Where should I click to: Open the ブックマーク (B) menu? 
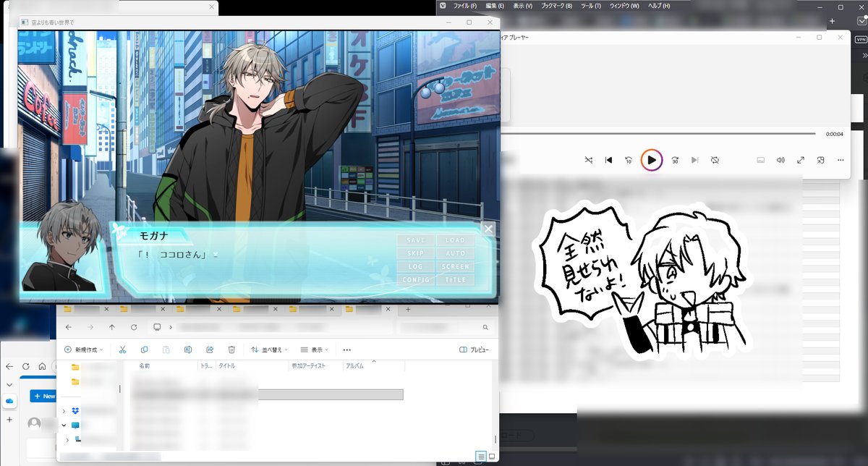click(x=556, y=6)
